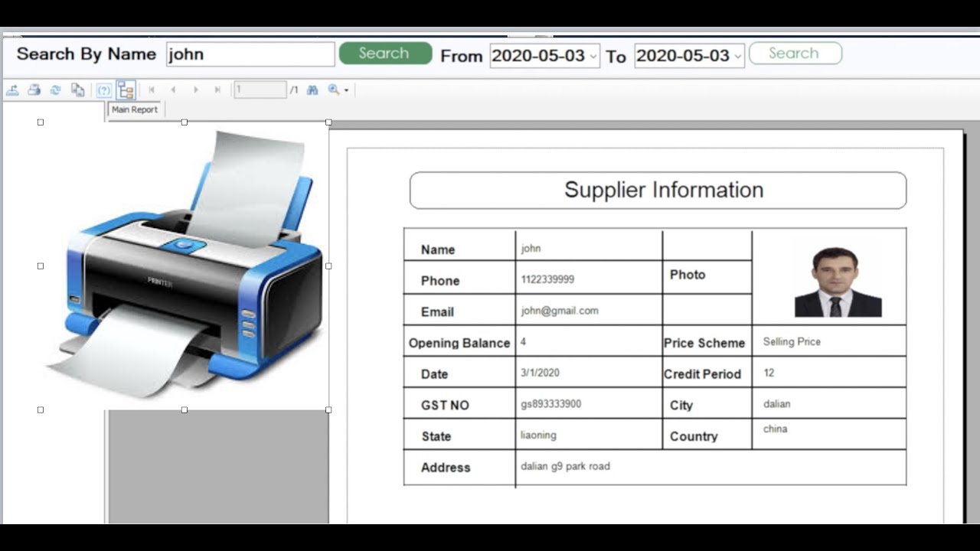The width and height of the screenshot is (980, 551).
Task: Click the Supplier Information title
Action: pos(664,190)
